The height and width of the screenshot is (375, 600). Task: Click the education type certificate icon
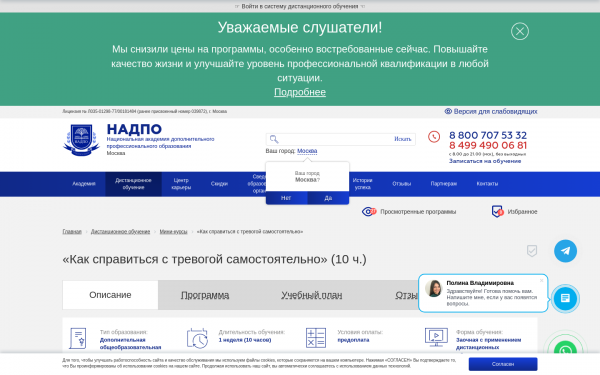(78, 338)
